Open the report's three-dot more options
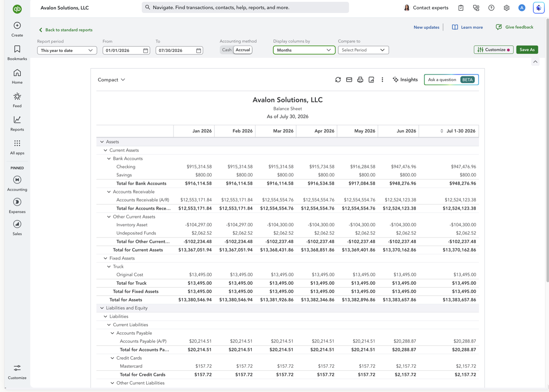Viewport: 549px width, 392px height. click(382, 80)
